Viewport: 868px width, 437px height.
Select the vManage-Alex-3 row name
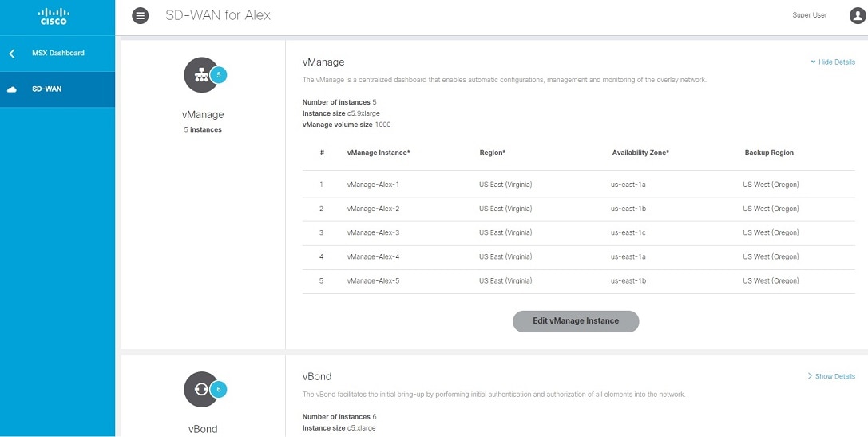coord(373,232)
